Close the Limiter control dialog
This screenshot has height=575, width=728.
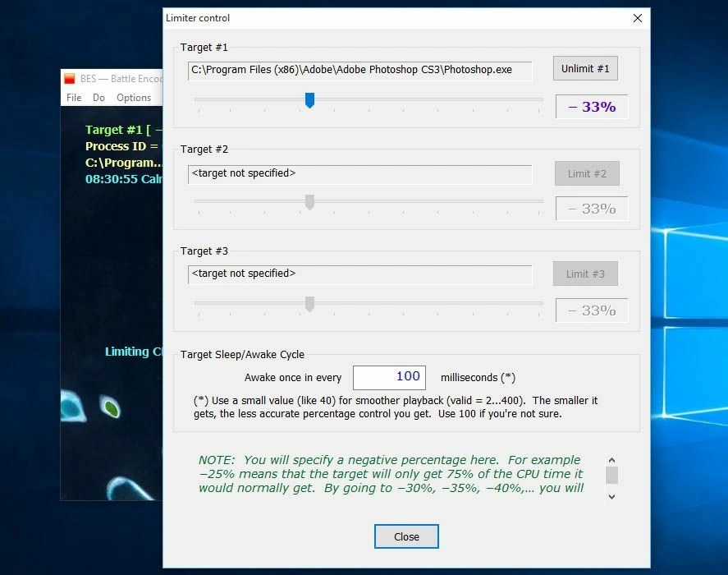[405, 536]
